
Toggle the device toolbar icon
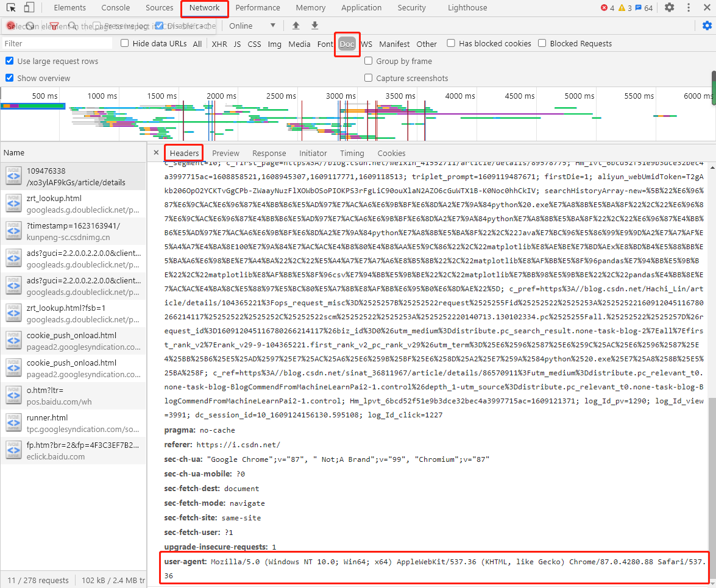29,8
